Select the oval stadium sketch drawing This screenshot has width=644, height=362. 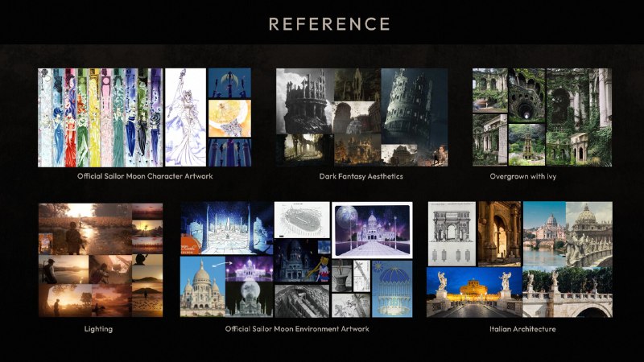click(x=302, y=220)
